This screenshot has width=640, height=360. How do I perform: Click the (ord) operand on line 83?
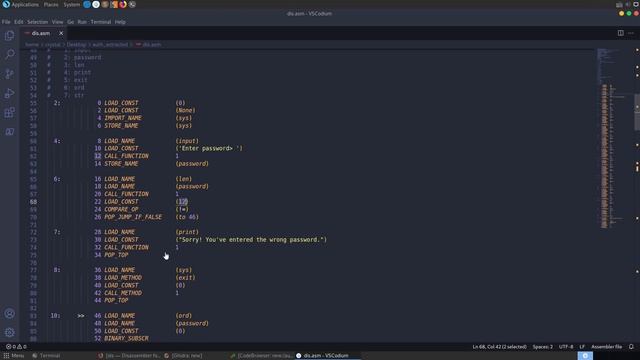(x=184, y=316)
